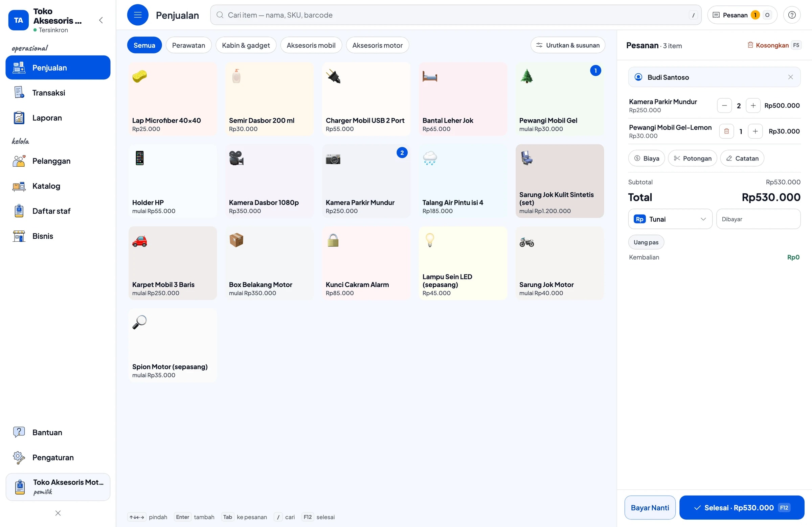Open Urutkan & susunan sort options

click(568, 45)
